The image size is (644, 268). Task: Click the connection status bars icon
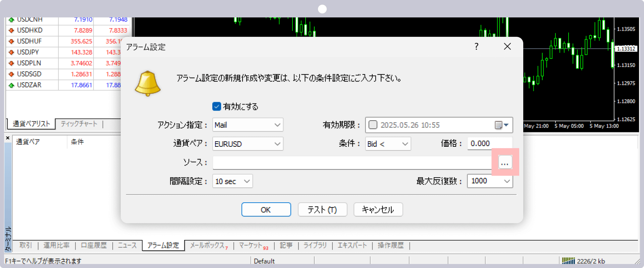568,261
